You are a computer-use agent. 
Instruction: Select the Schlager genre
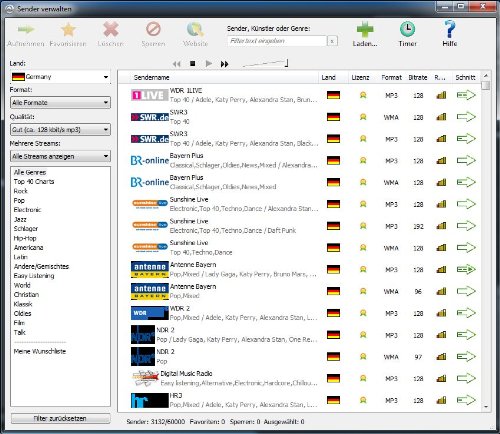26,229
